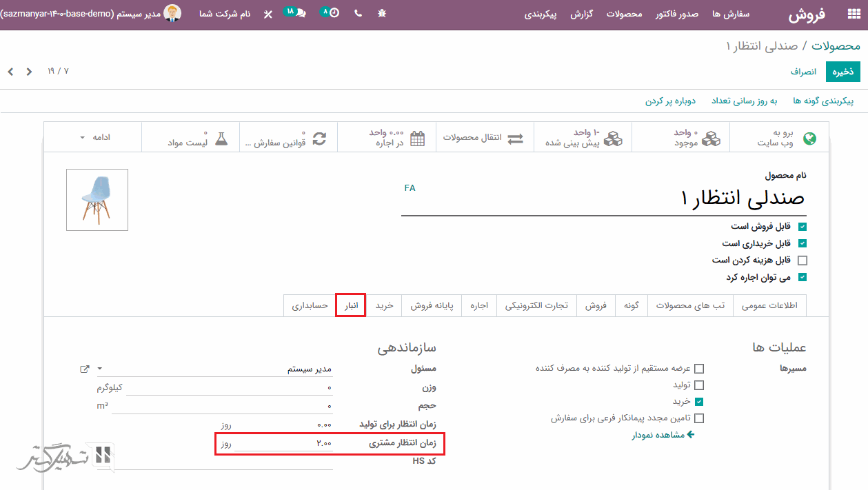Screen dimensions: 868x490
Task: Click the 'ذخیره' save button
Action: click(842, 72)
